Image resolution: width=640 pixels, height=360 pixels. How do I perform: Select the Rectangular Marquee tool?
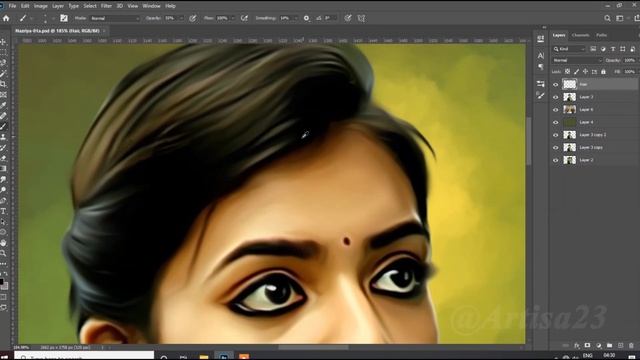click(3, 52)
